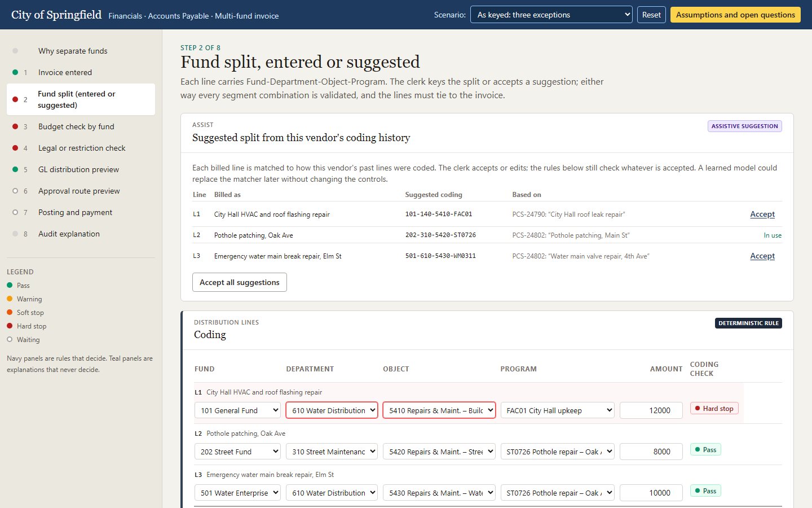The height and width of the screenshot is (508, 812).
Task: Open Legal or restriction check step
Action: [x=81, y=148]
